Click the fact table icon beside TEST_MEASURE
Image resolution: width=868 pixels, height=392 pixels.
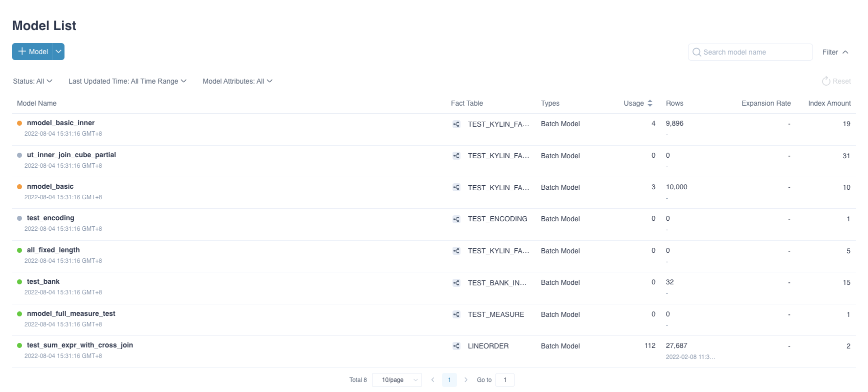(456, 314)
